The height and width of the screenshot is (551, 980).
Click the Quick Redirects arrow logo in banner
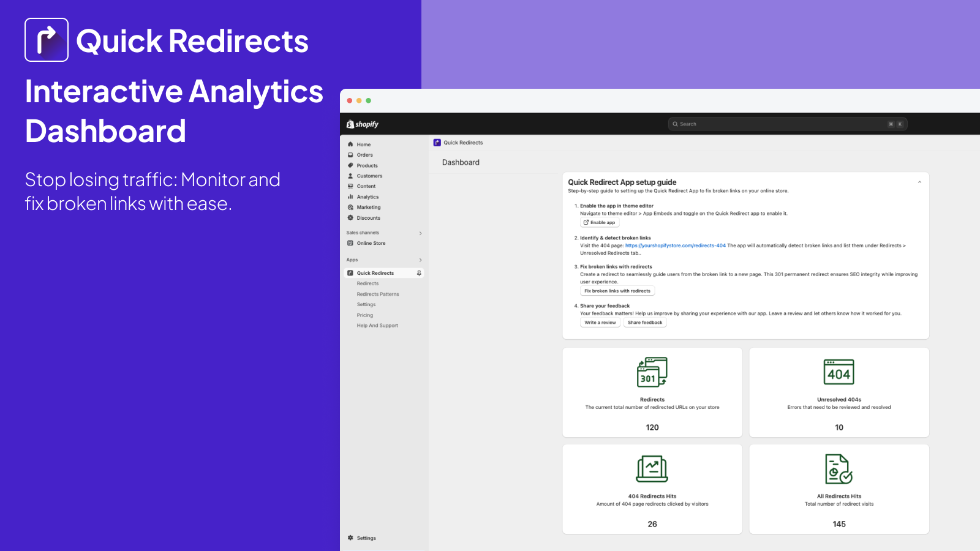[47, 40]
